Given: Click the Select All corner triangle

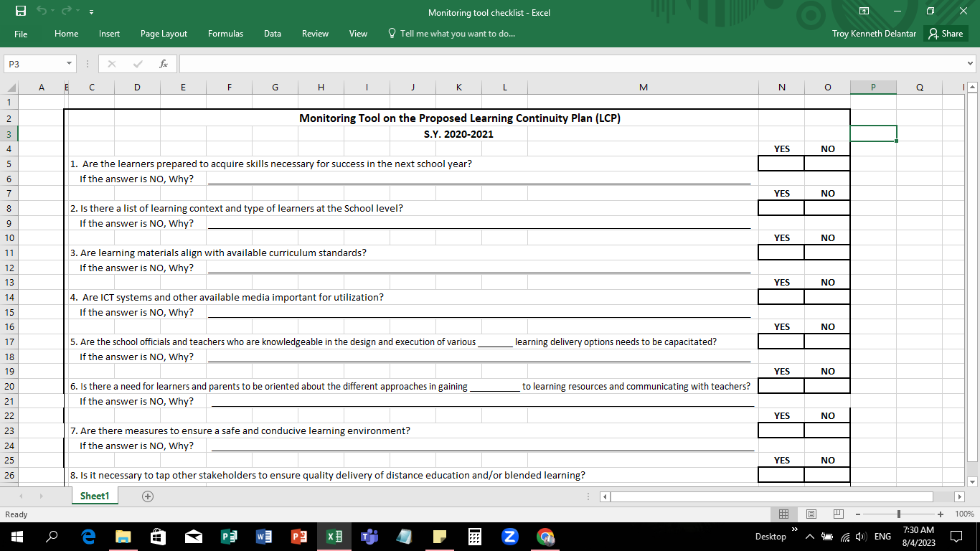Looking at the screenshot, I should click(x=9, y=88).
